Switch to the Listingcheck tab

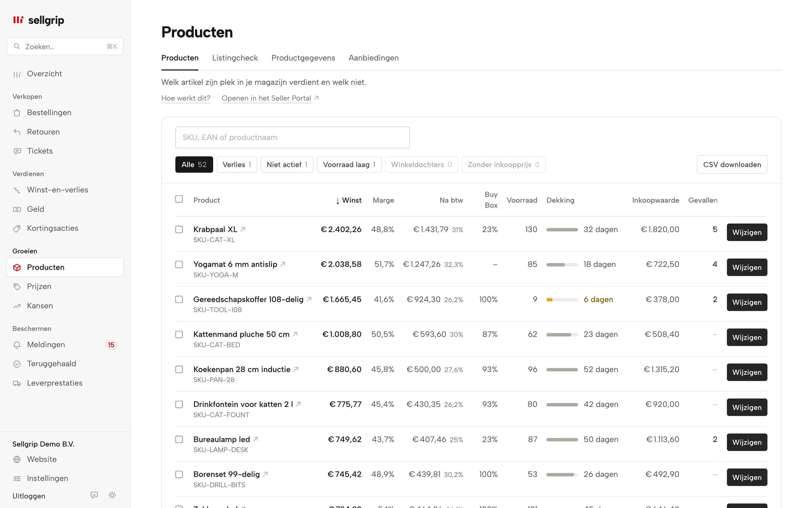coord(235,58)
